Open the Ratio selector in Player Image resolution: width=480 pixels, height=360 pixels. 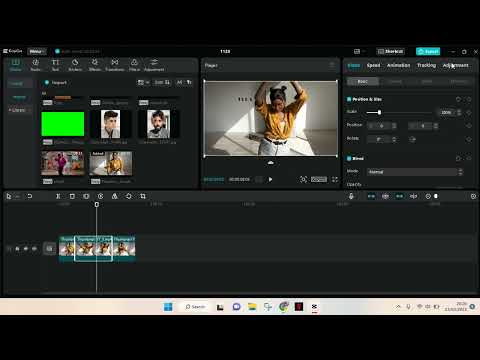pyautogui.click(x=319, y=179)
